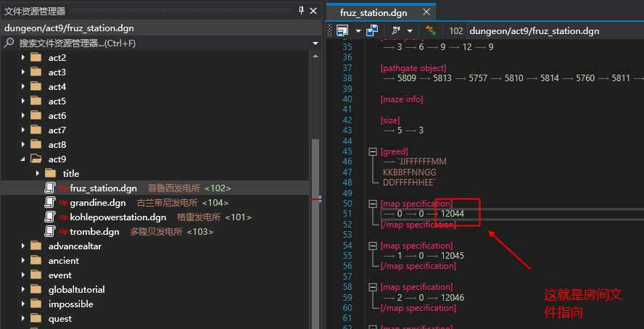Select grandine.dgn in the tree
Screen dimensions: 644x329
(x=98, y=203)
